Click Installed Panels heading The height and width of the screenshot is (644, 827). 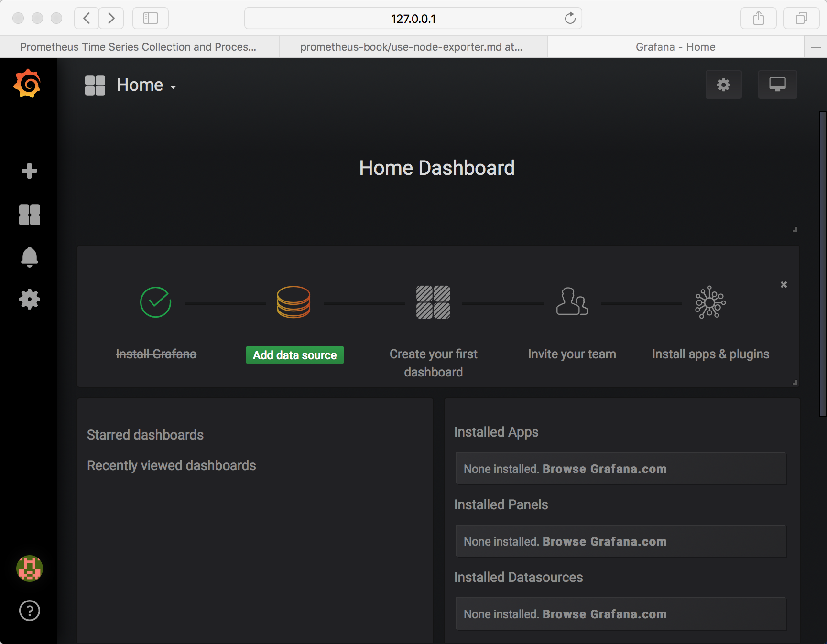501,504
